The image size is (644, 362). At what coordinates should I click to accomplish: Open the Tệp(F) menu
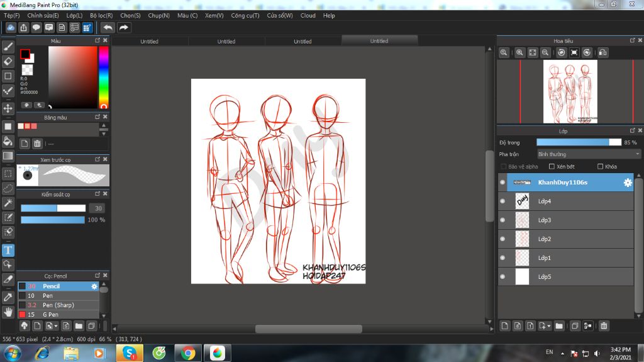tap(12, 15)
